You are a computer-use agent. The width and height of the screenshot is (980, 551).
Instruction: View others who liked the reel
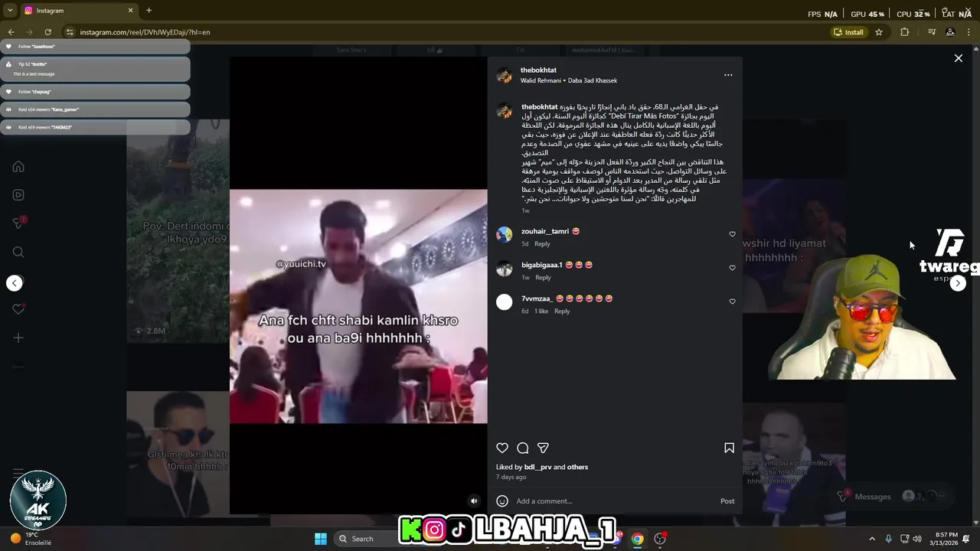click(577, 467)
